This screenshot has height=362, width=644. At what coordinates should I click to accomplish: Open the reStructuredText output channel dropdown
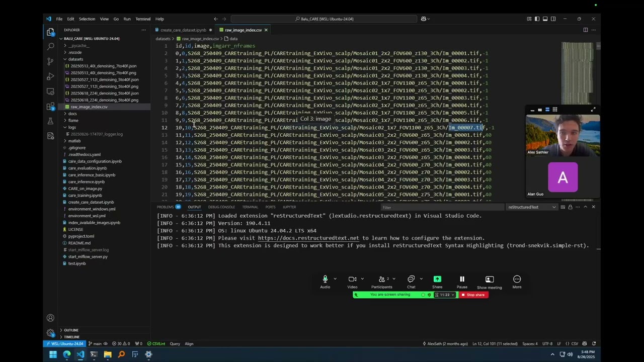(532, 207)
